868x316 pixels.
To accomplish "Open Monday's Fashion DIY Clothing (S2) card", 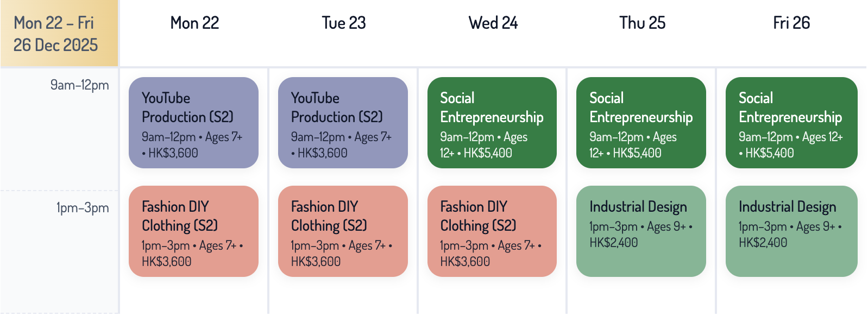I will tap(193, 231).
